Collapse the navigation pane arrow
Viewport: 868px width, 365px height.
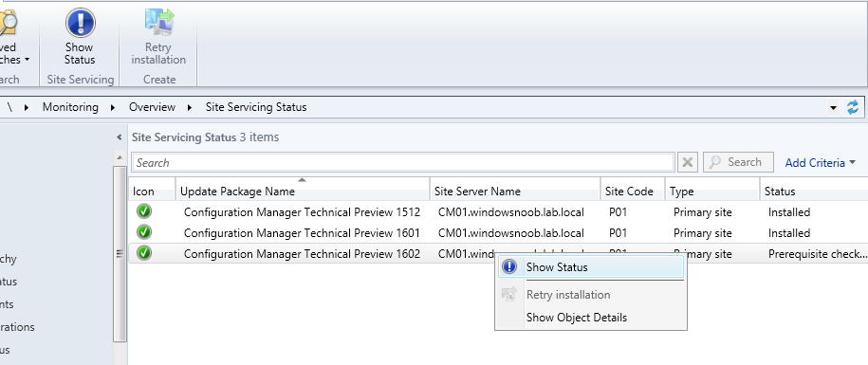119,137
